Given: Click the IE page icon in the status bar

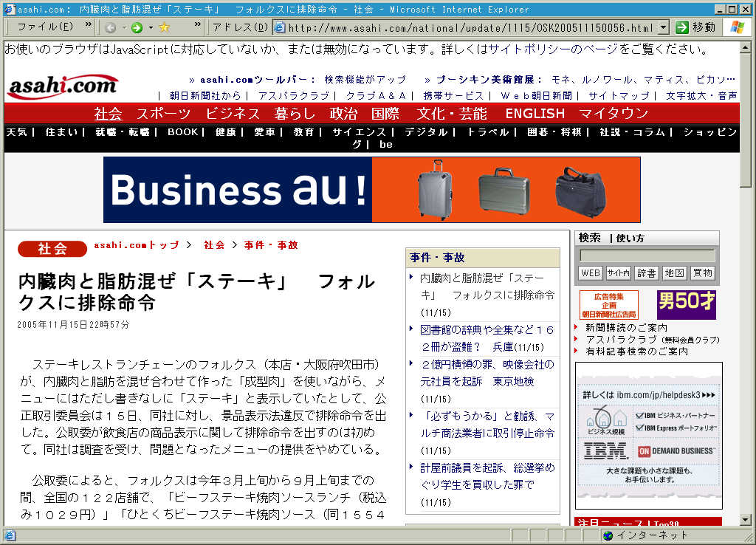Looking at the screenshot, I should 10,535.
